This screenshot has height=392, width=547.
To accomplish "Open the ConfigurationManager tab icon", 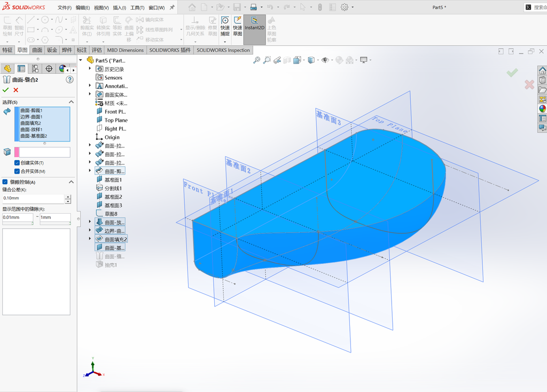I will pyautogui.click(x=35, y=69).
